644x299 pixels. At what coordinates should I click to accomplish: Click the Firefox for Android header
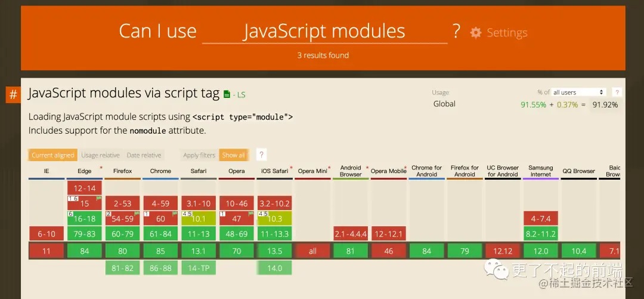click(465, 171)
